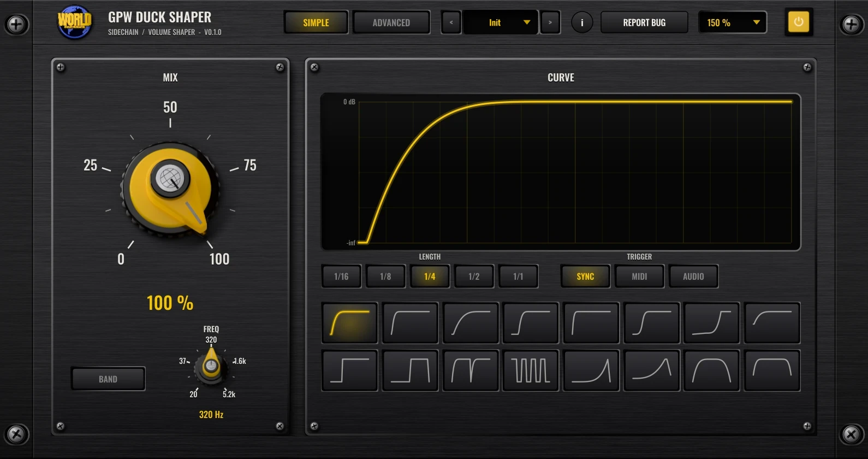Image resolution: width=868 pixels, height=459 pixels.
Task: Select the first row's second curve preset
Action: tap(411, 323)
